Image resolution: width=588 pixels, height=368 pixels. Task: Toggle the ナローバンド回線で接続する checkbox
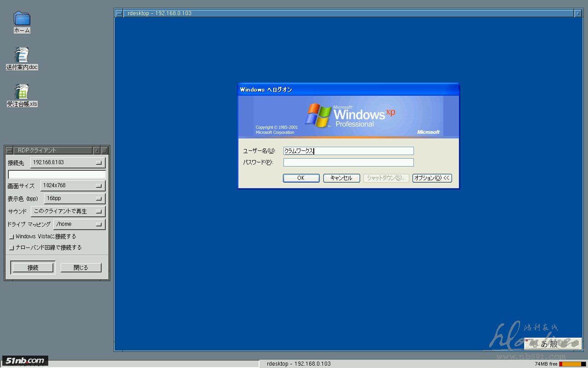click(x=12, y=248)
